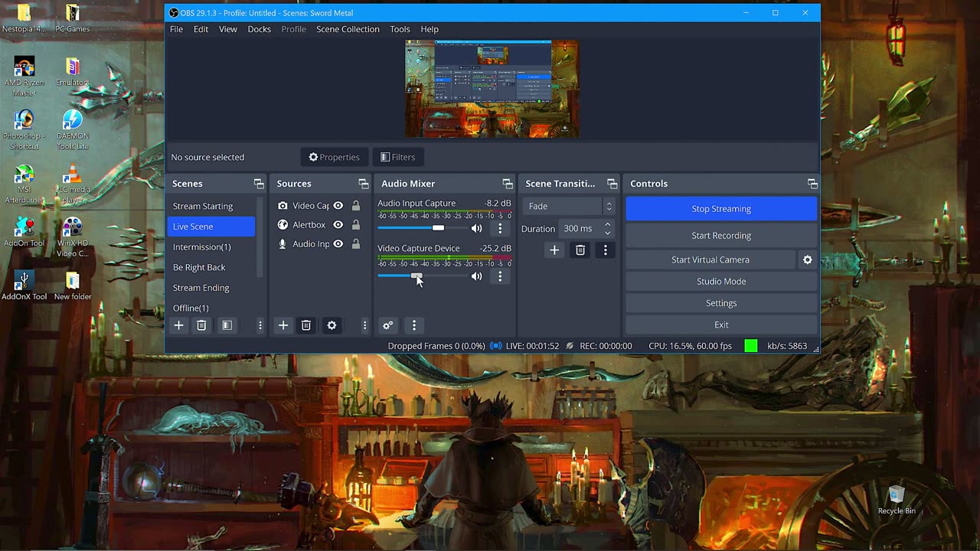
Task: Click Start Recording button
Action: [x=721, y=236]
